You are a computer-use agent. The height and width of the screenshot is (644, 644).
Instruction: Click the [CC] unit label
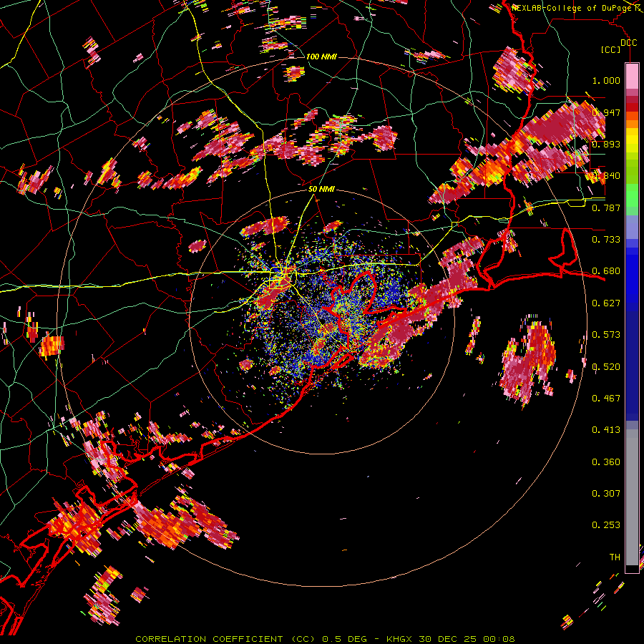click(x=611, y=49)
